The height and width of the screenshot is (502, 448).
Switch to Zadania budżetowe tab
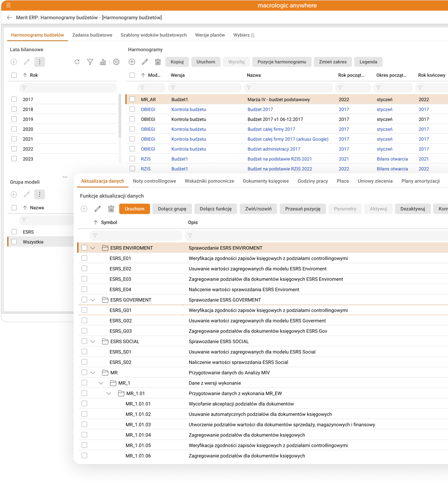[92, 35]
